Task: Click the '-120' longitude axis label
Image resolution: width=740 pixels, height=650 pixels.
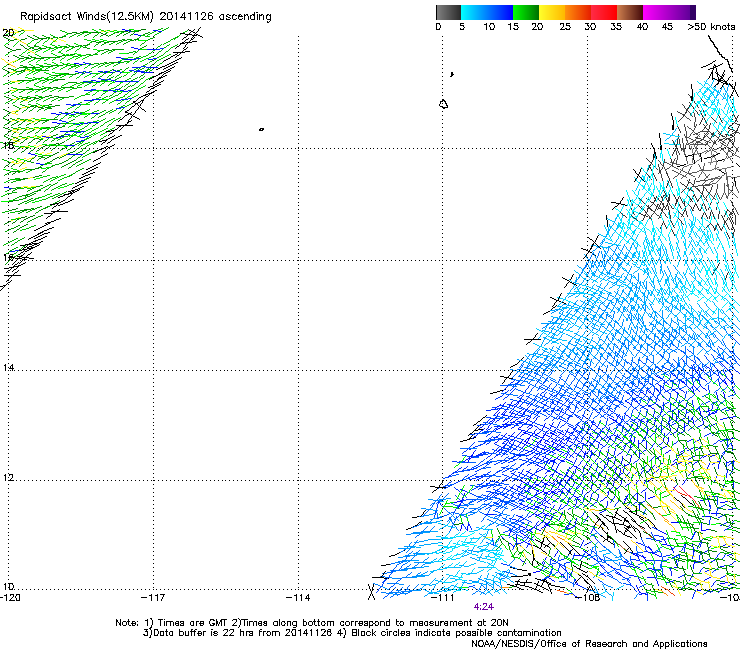Action: click(x=10, y=598)
